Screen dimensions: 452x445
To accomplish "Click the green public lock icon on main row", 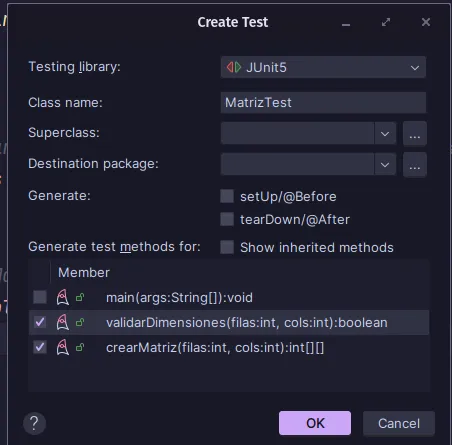I will 80,297.
